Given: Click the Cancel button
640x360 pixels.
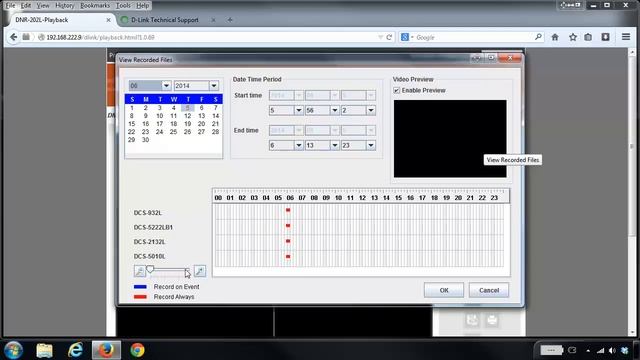Looking at the screenshot, I should pos(489,290).
